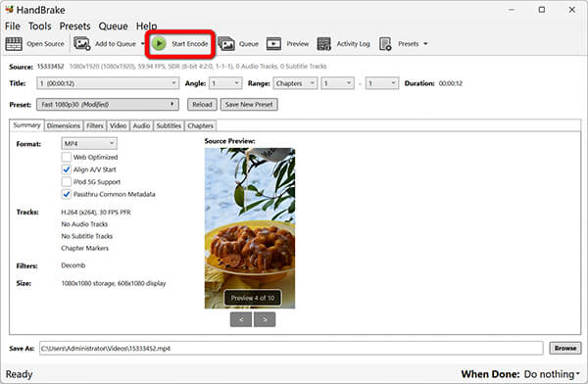
Task: Open the Add to Queue dropdown arrow
Action: (142, 44)
